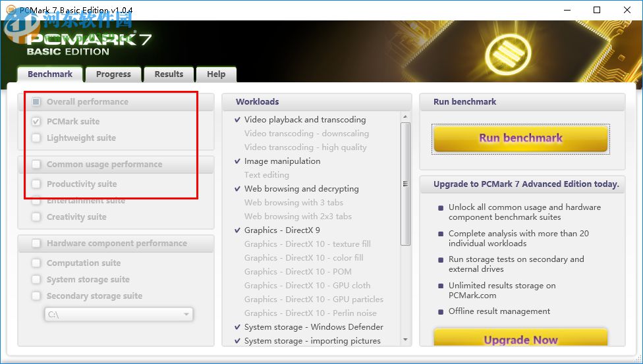Click 'Offline result management' text

click(x=499, y=311)
